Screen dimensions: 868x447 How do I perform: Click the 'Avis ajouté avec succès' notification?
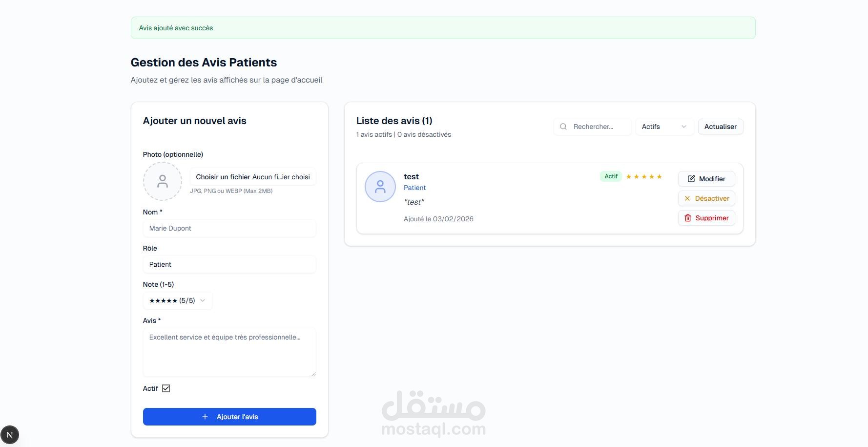[443, 28]
